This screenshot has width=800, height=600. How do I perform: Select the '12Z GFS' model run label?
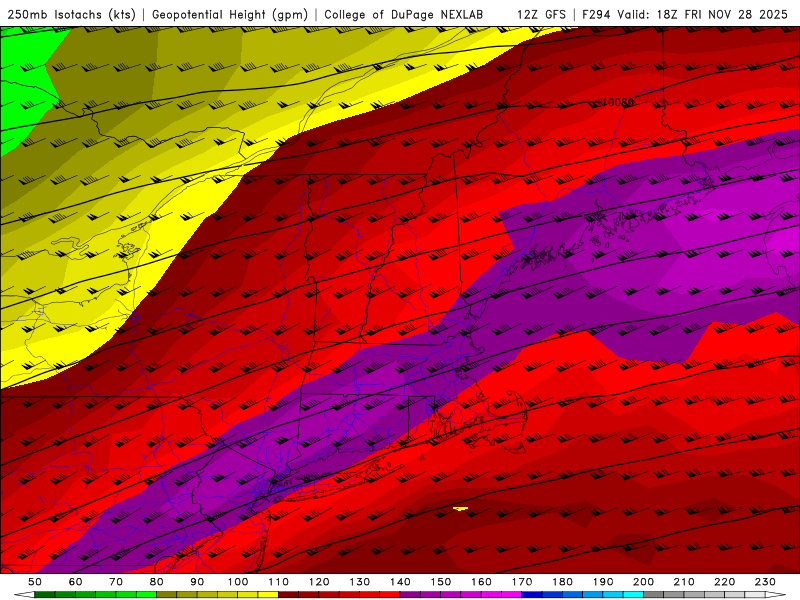pos(541,14)
